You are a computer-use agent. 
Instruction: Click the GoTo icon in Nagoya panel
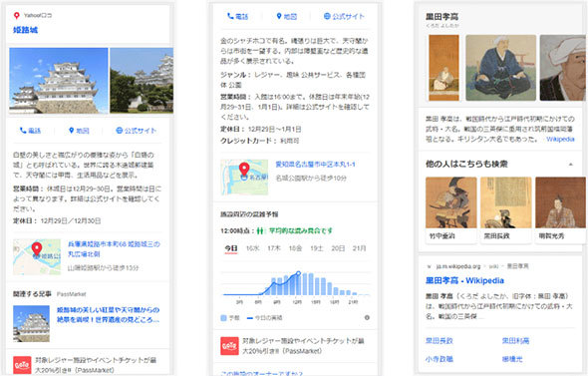(x=229, y=346)
